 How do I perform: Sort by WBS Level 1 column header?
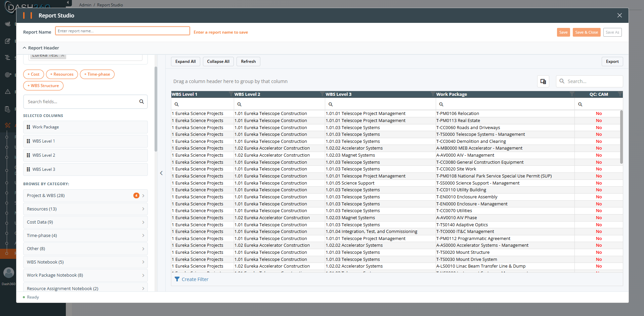point(184,94)
